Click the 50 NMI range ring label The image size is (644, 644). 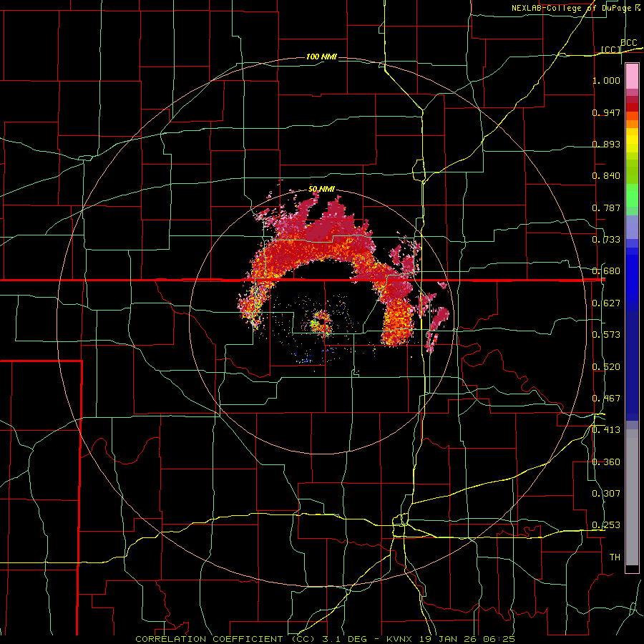[x=321, y=189]
